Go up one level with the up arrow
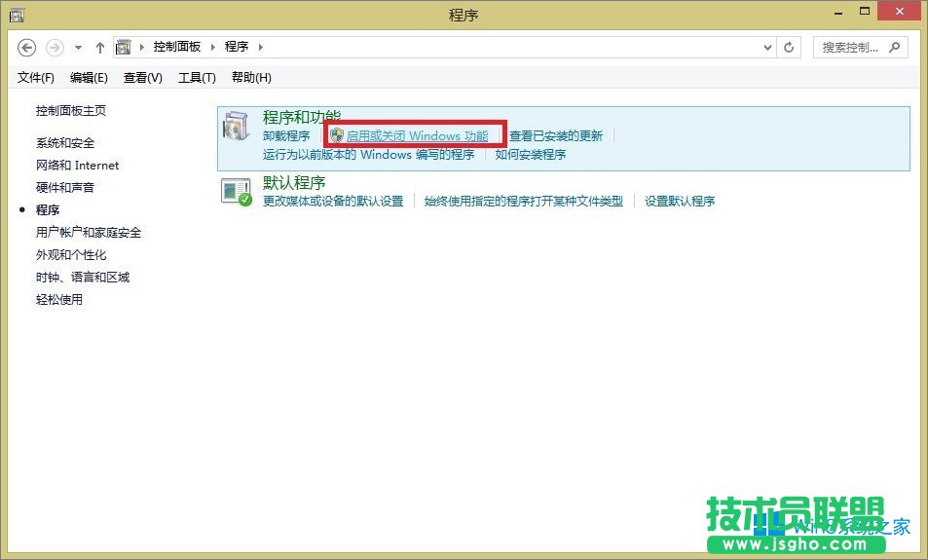This screenshot has height=560, width=928. pos(100,48)
